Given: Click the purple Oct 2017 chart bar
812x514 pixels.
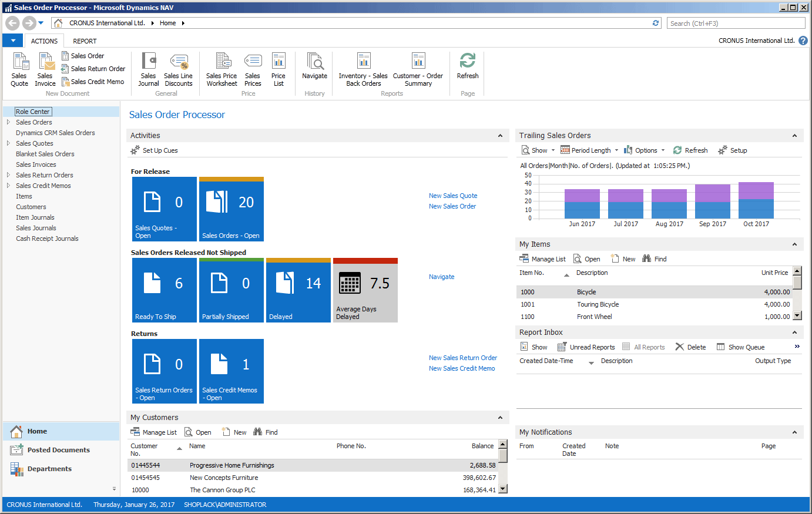Looking at the screenshot, I should (756, 191).
